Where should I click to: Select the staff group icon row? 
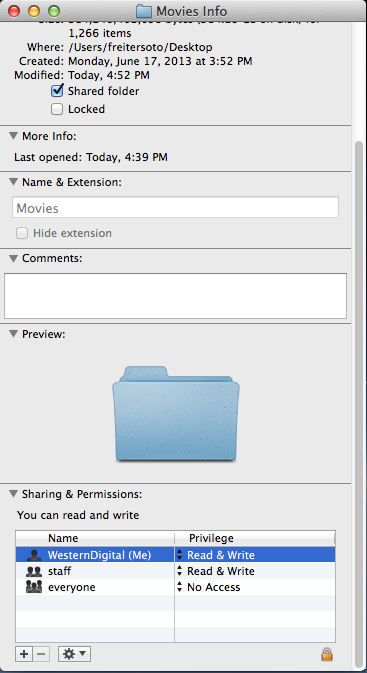coord(175,571)
